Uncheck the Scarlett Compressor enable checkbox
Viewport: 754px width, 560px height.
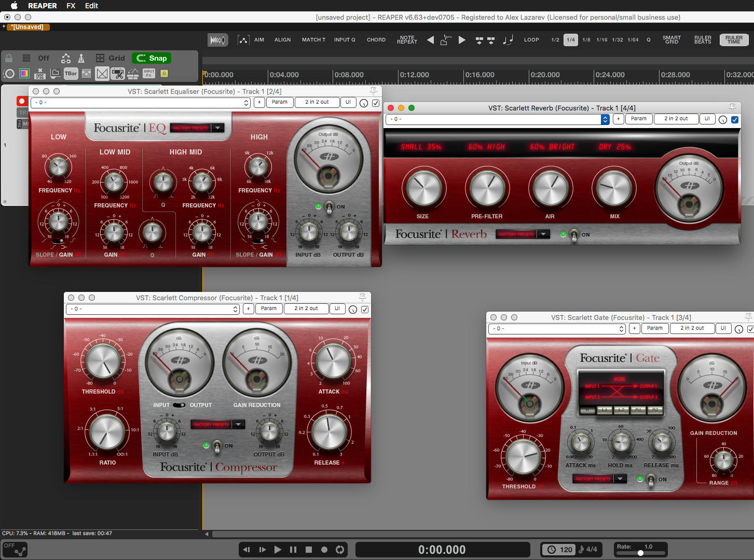(365, 309)
